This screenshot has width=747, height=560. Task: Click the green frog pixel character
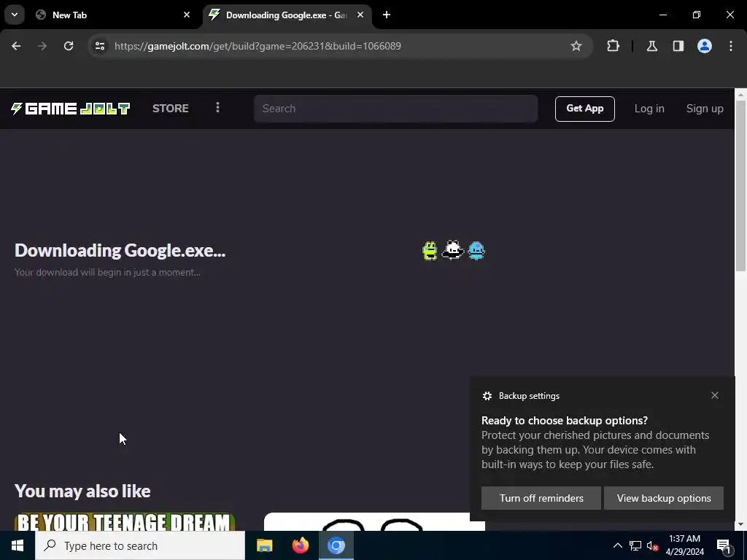click(x=430, y=251)
